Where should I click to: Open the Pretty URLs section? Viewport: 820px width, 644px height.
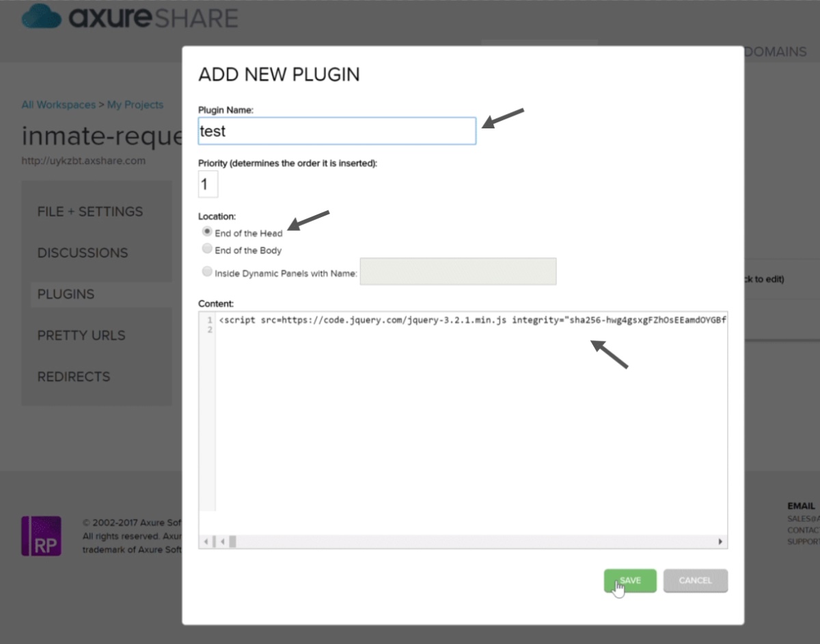click(81, 335)
